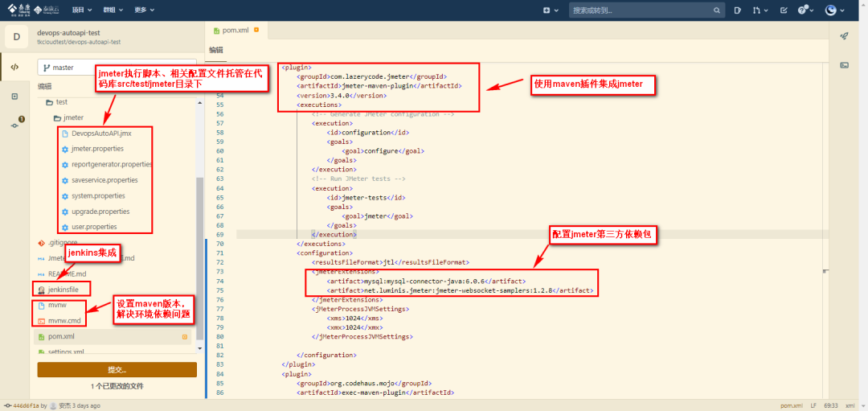Open project name devops-autoapi-test link
Screen dimensions: 868x411
coord(68,33)
